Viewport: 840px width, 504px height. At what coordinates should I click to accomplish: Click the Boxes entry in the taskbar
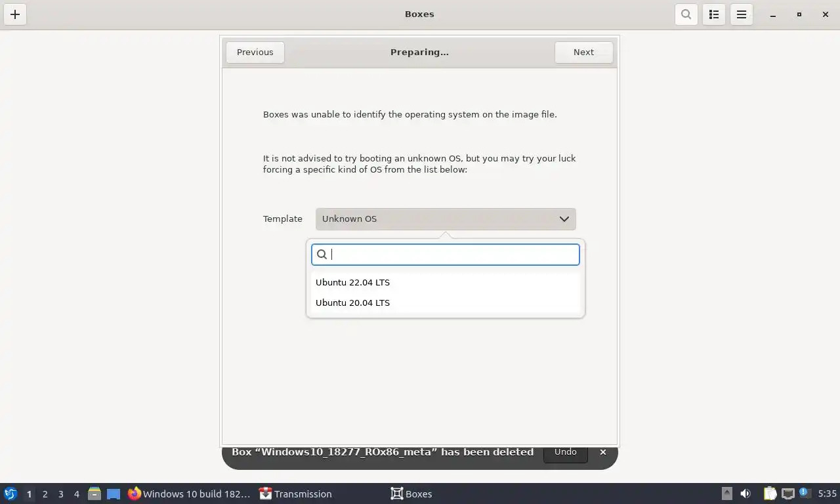click(411, 493)
